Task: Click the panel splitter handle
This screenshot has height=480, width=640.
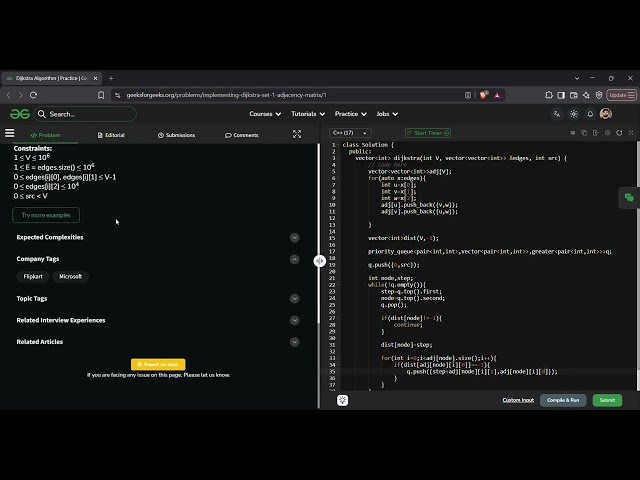Action: pos(320,261)
